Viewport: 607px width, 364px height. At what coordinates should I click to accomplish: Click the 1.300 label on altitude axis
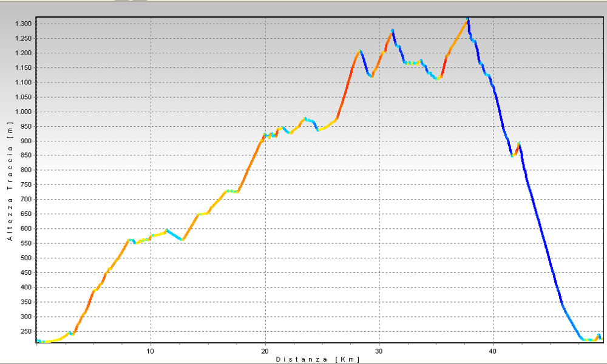click(x=22, y=24)
